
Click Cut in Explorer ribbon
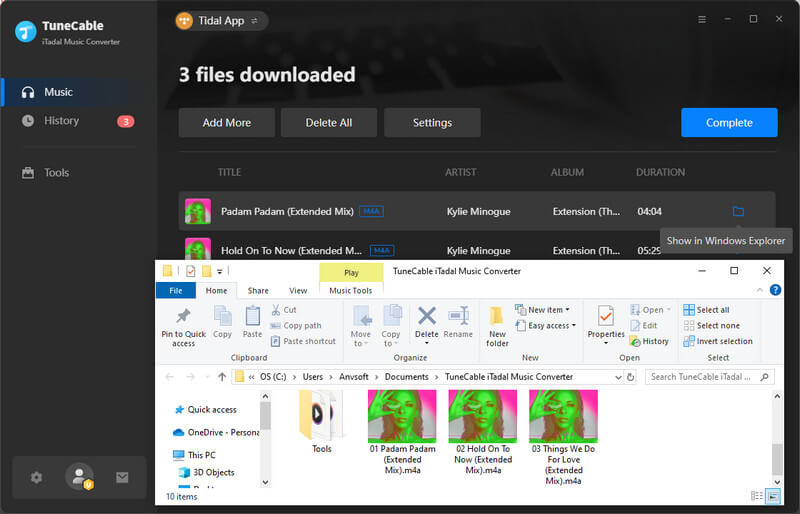point(284,310)
